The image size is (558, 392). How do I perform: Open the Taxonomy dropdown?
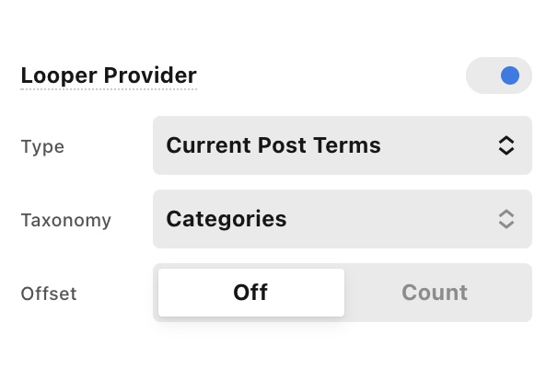pos(342,219)
